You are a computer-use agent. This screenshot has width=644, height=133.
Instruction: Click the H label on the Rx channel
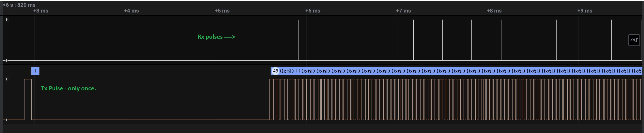(x=7, y=20)
